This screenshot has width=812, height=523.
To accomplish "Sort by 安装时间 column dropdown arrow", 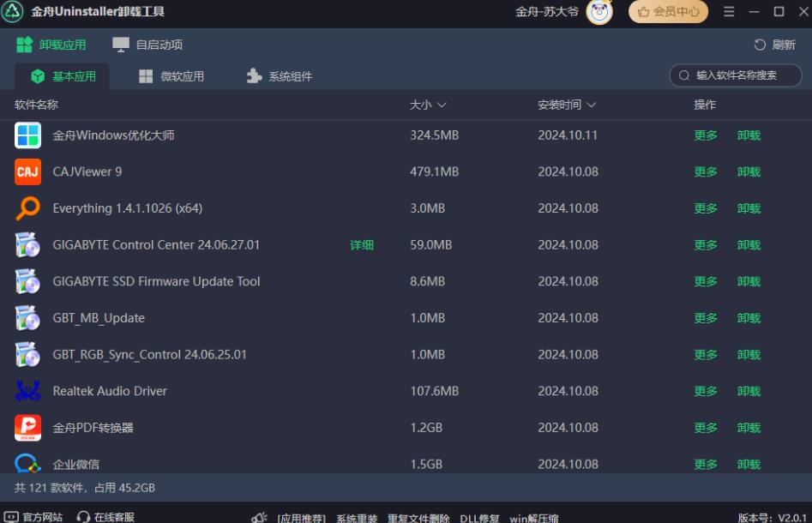I will tap(592, 105).
